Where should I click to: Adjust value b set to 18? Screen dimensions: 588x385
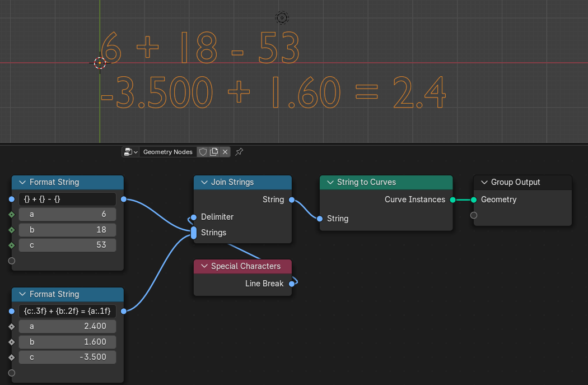(68, 230)
